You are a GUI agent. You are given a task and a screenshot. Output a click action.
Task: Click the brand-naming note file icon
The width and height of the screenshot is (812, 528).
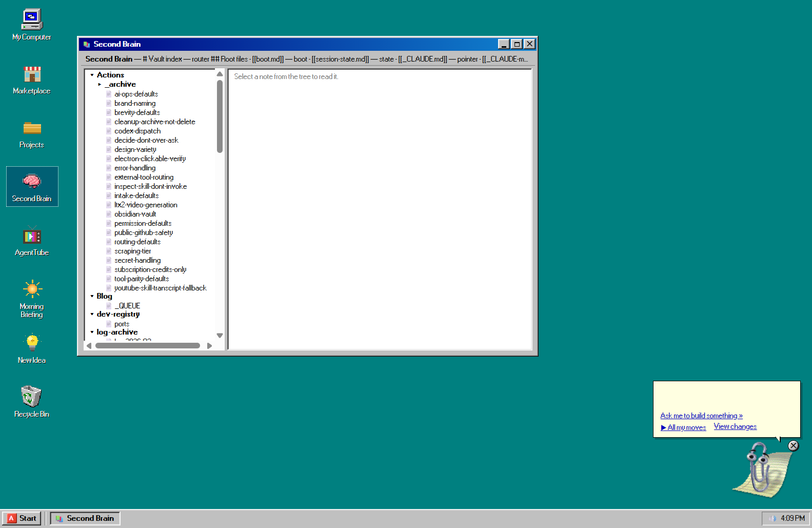pos(109,103)
